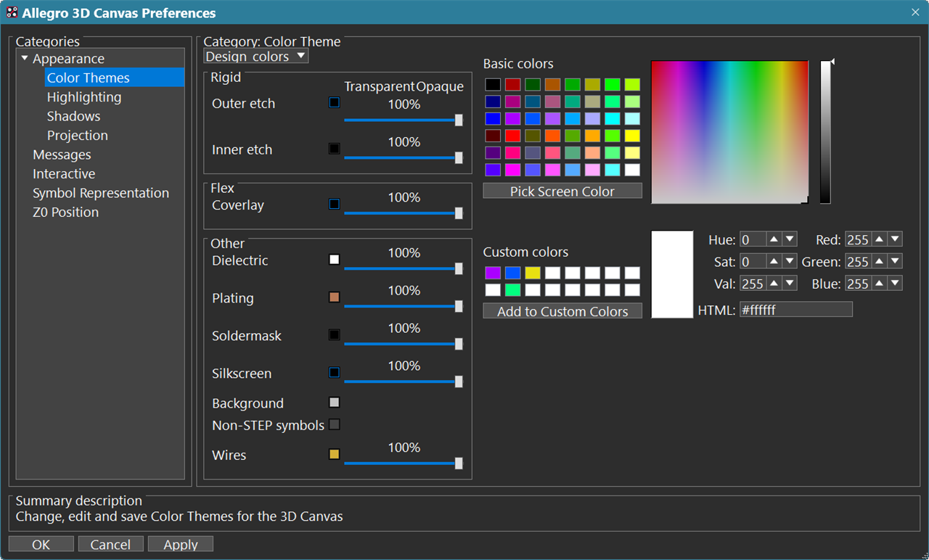This screenshot has height=560, width=929.
Task: Select the purple custom color swatch
Action: [x=493, y=273]
